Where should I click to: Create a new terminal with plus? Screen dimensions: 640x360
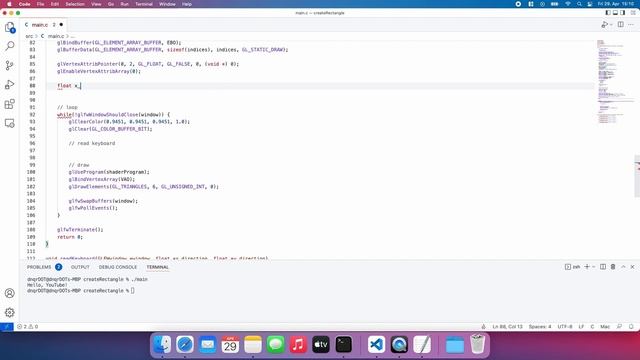click(587, 267)
